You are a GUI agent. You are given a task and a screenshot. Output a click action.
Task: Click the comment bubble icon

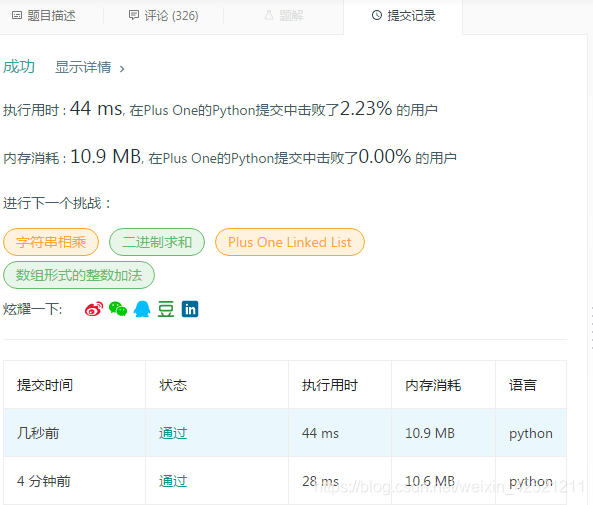pos(134,16)
